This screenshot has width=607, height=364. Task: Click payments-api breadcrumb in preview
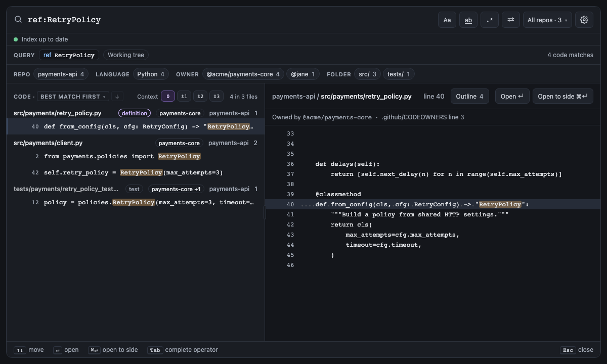[x=293, y=96]
